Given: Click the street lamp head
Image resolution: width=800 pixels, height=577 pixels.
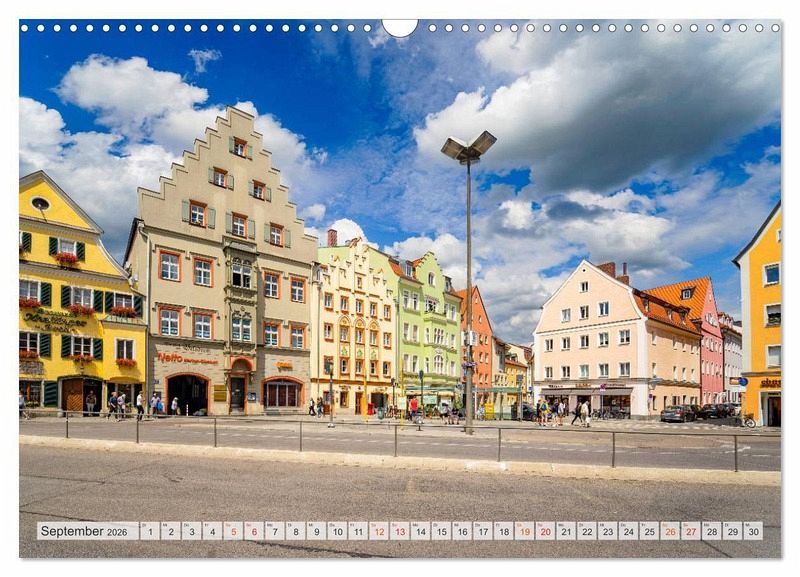Looking at the screenshot, I should pos(468,147).
